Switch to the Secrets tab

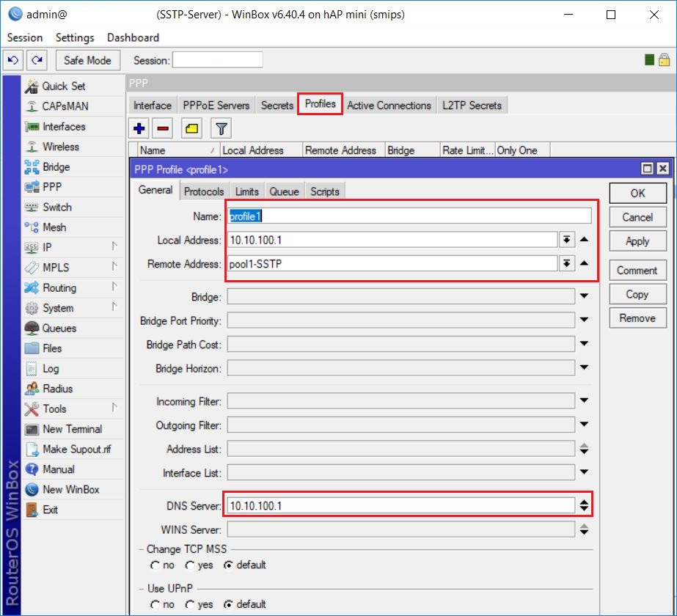[x=277, y=106]
